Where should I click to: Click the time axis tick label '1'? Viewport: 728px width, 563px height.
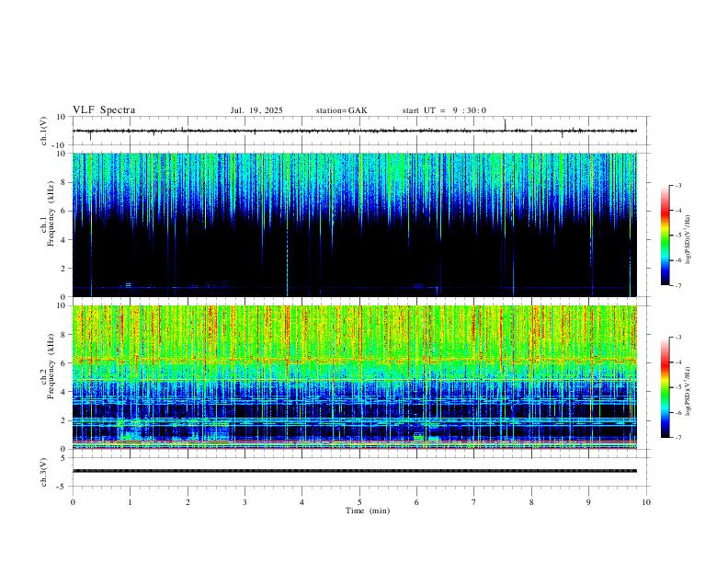130,502
